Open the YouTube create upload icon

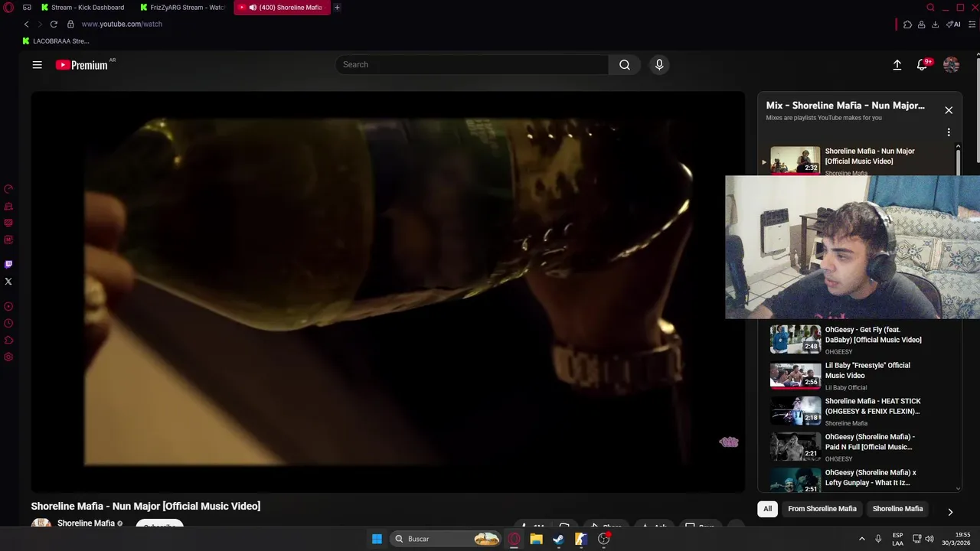pyautogui.click(x=897, y=65)
